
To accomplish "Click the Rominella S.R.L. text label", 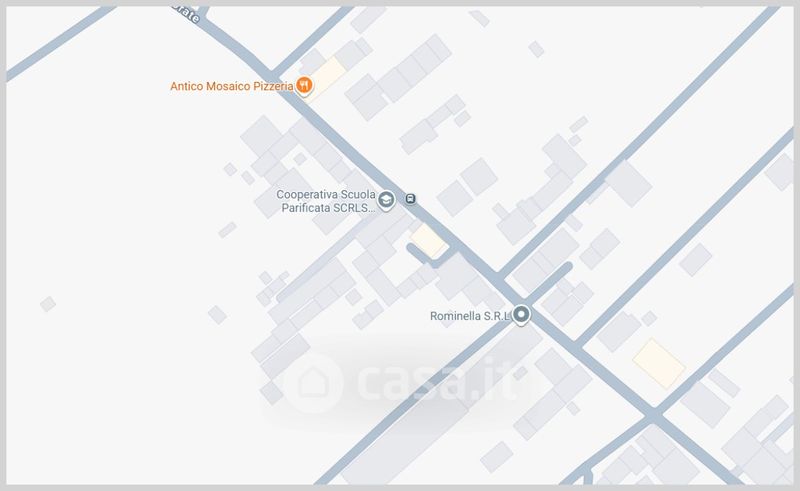I will 470,316.
